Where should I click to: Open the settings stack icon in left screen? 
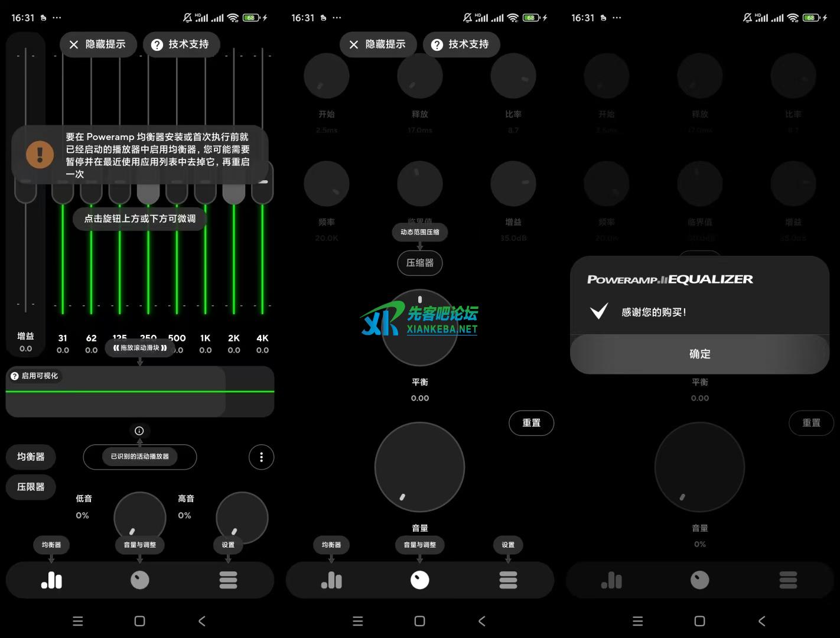(x=228, y=580)
